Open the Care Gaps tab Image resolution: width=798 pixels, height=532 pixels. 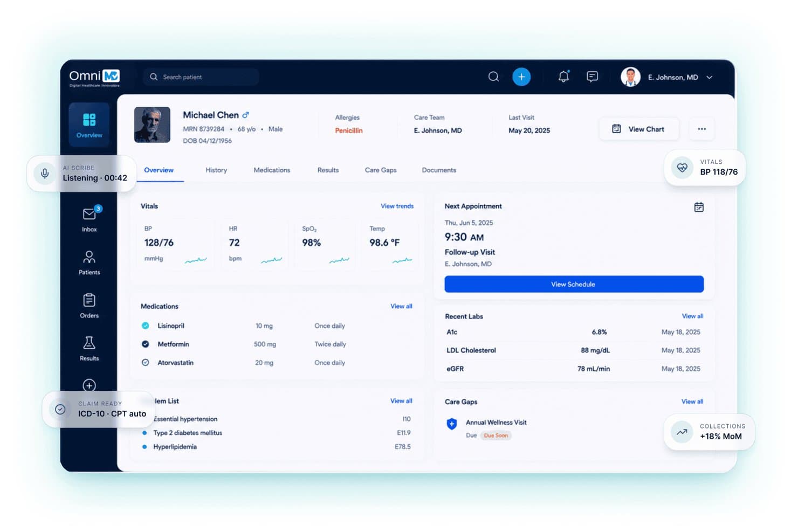381,170
